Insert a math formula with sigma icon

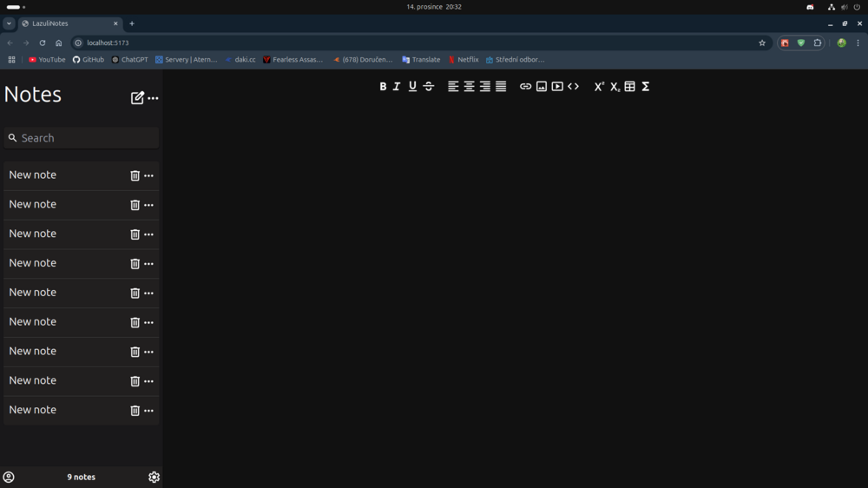pyautogui.click(x=646, y=87)
